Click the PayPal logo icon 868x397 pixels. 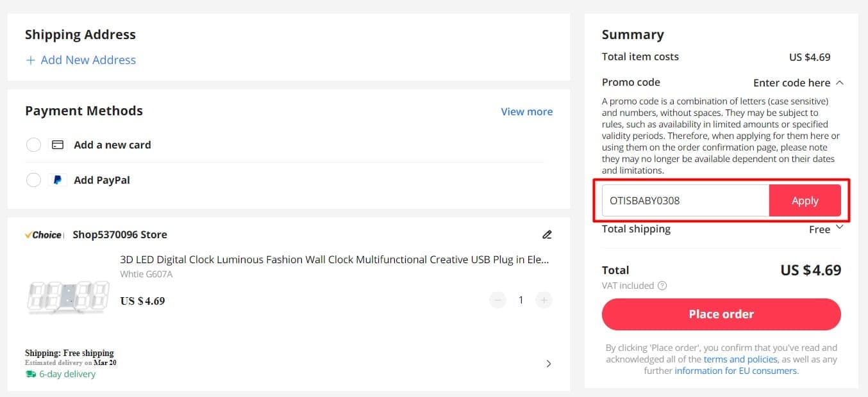coord(58,180)
